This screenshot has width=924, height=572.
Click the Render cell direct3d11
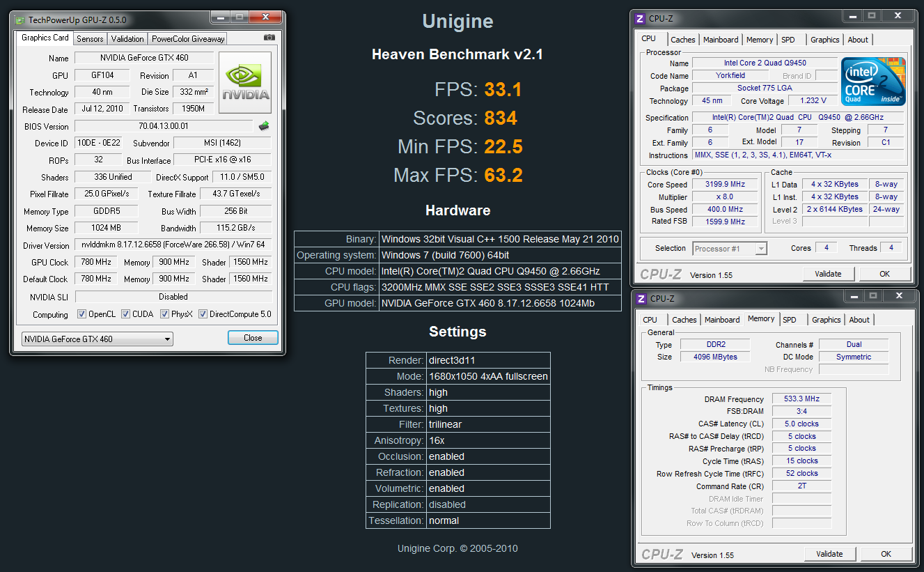click(488, 360)
